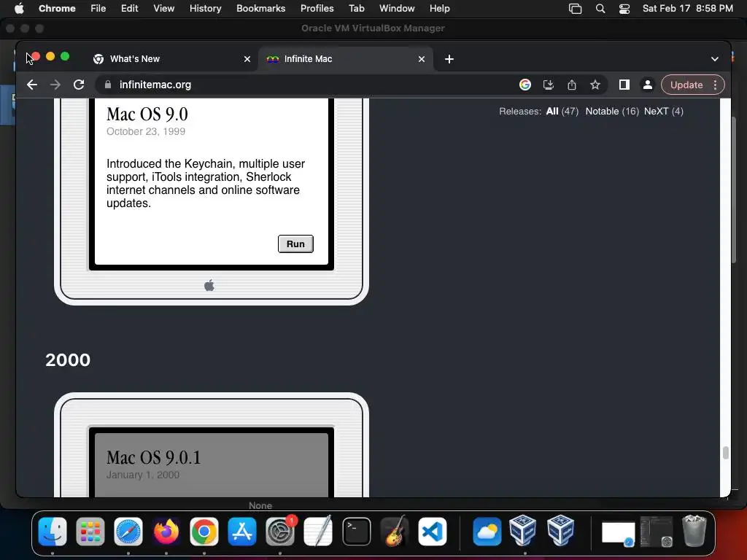
Task: Run Mac OS 9.0
Action: click(295, 244)
